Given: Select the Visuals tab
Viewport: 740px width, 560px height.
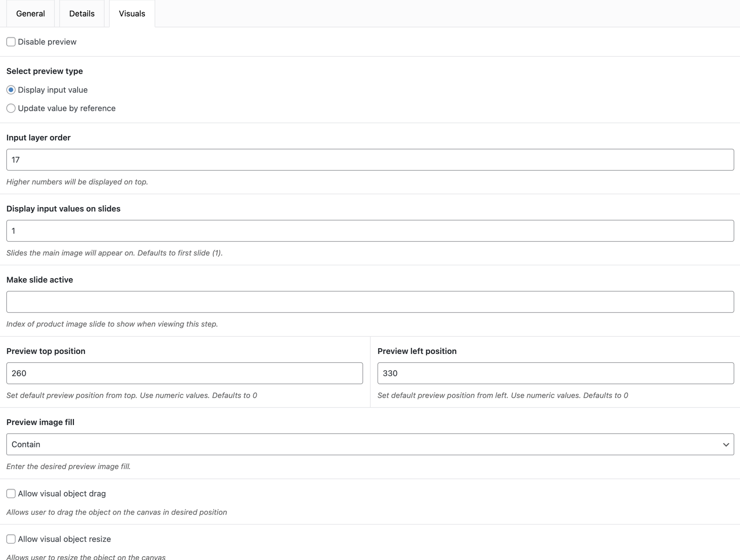Looking at the screenshot, I should [x=132, y=14].
